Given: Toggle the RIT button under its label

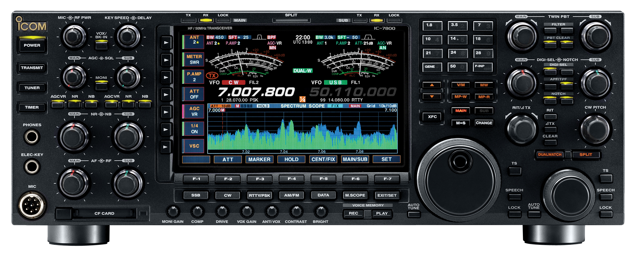Looking at the screenshot, I should click(550, 116).
